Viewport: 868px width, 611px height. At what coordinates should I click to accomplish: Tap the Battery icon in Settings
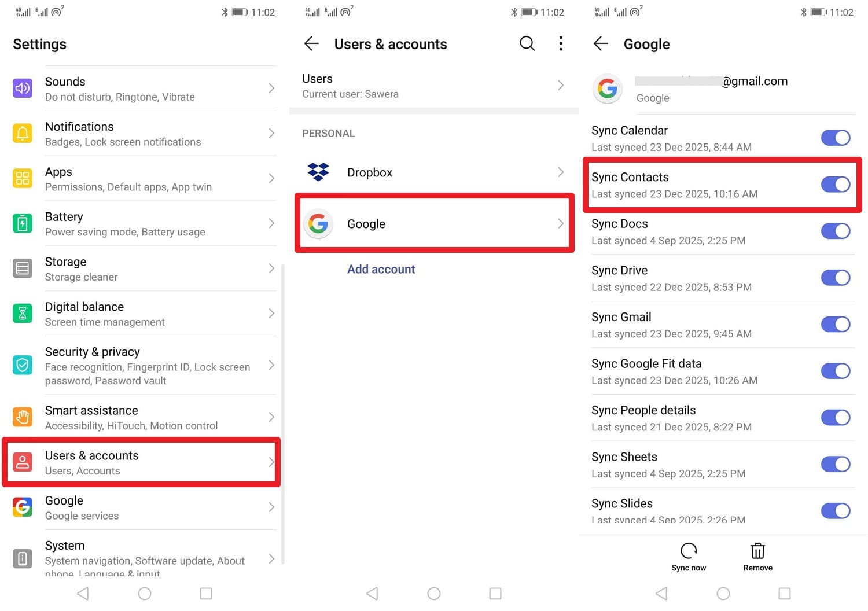coord(22,223)
